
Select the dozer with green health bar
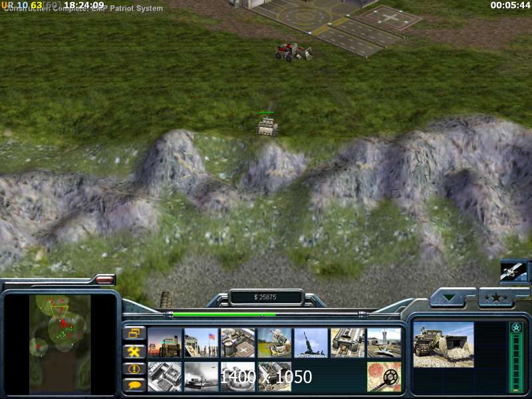point(267,126)
